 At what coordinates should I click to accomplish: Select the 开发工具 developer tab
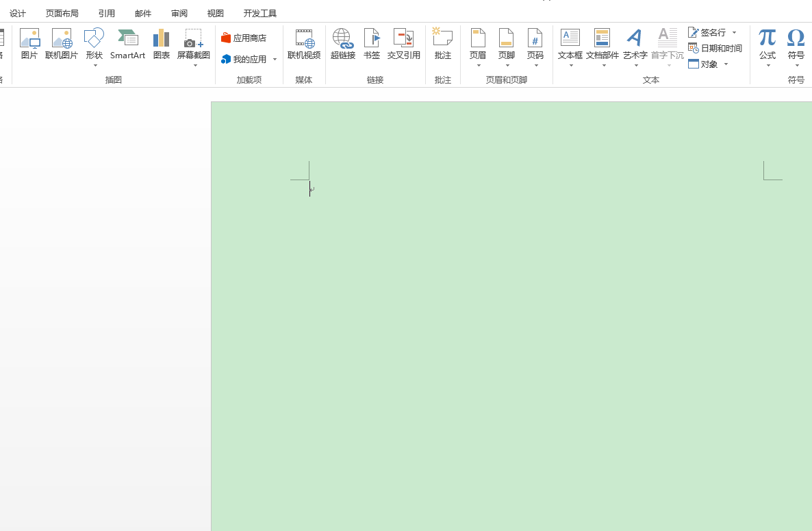259,13
